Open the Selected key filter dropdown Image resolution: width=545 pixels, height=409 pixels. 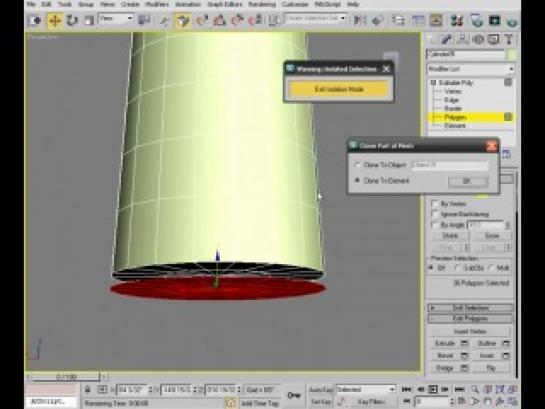click(366, 390)
